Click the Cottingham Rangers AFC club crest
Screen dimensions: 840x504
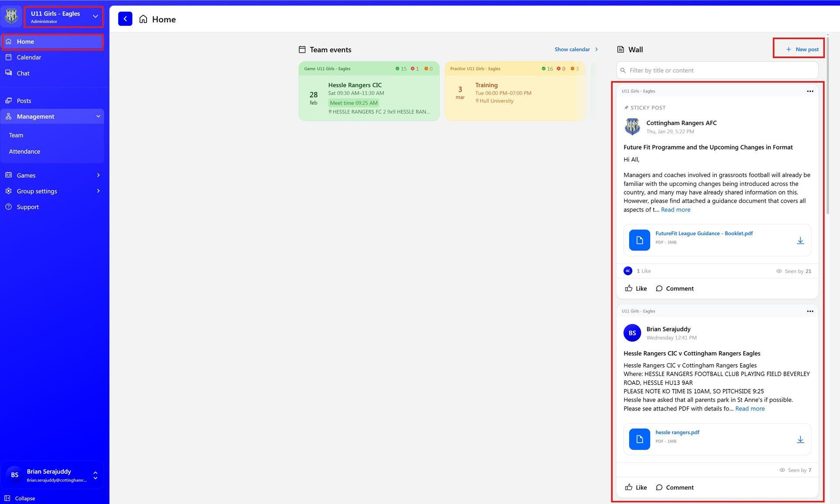[632, 127]
